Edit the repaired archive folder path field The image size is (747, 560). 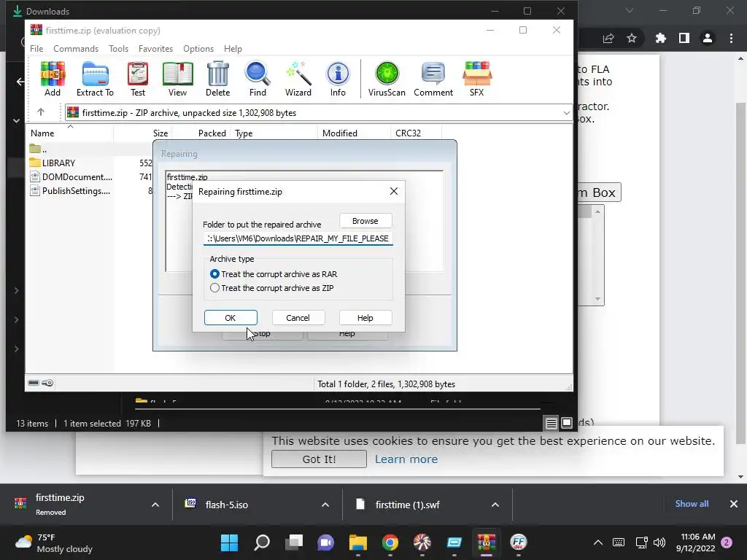298,238
